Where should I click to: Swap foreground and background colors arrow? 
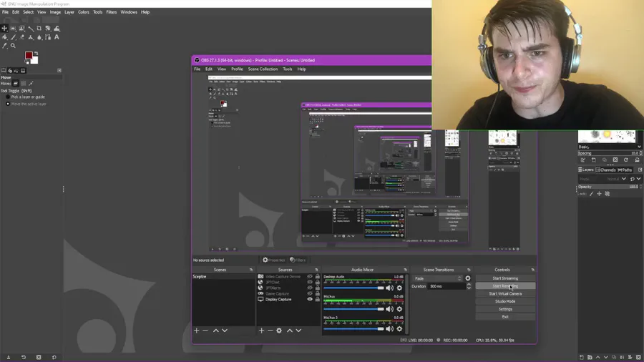click(36, 54)
